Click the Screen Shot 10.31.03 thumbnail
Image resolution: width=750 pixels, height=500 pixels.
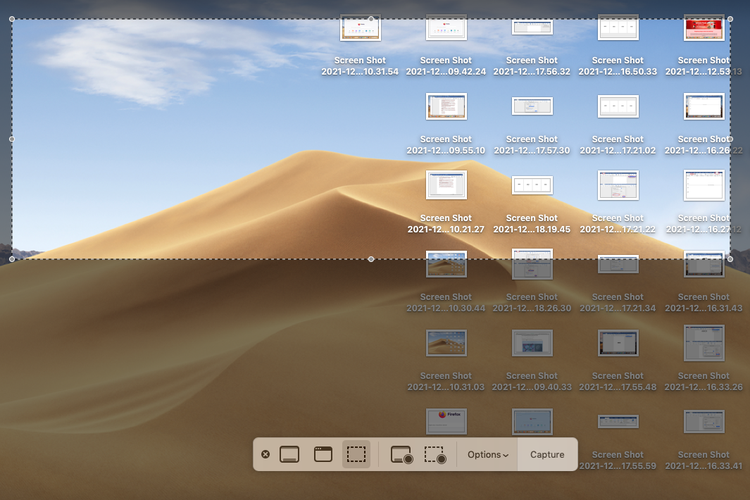pyautogui.click(x=446, y=342)
